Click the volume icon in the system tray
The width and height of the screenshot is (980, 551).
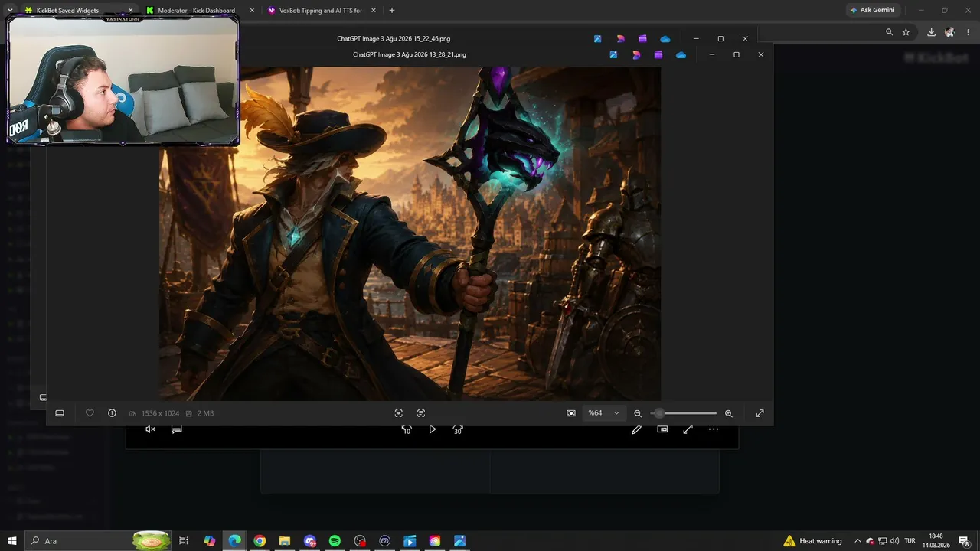point(895,541)
